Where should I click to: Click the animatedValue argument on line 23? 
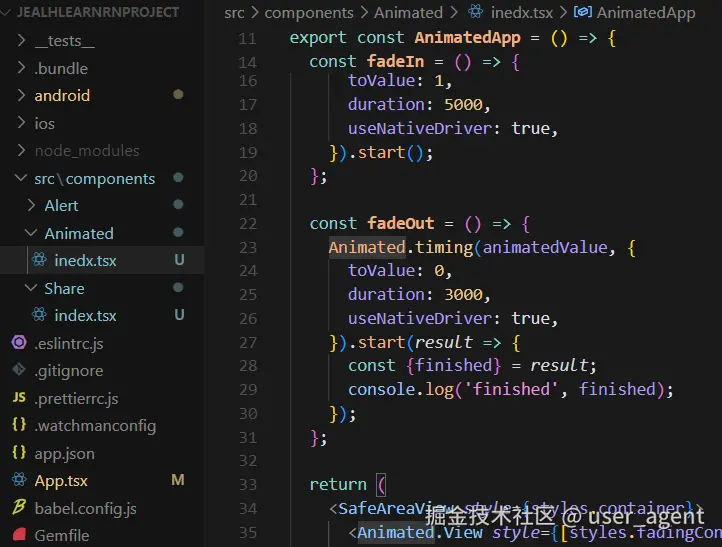tap(545, 248)
